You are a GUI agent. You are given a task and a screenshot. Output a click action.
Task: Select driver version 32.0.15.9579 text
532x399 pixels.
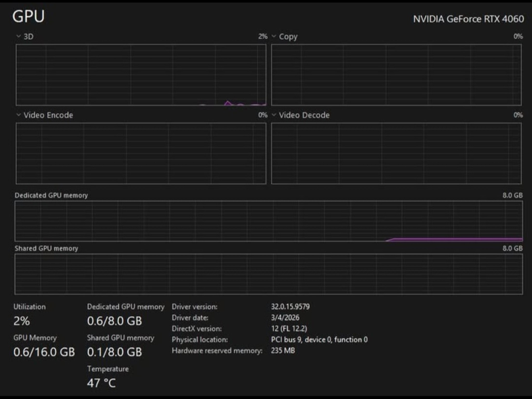tap(290, 307)
